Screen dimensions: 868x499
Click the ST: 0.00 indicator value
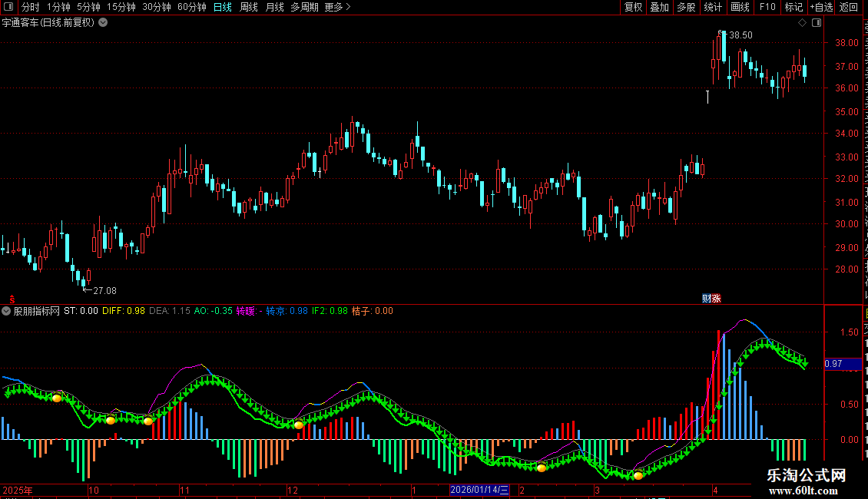point(81,311)
